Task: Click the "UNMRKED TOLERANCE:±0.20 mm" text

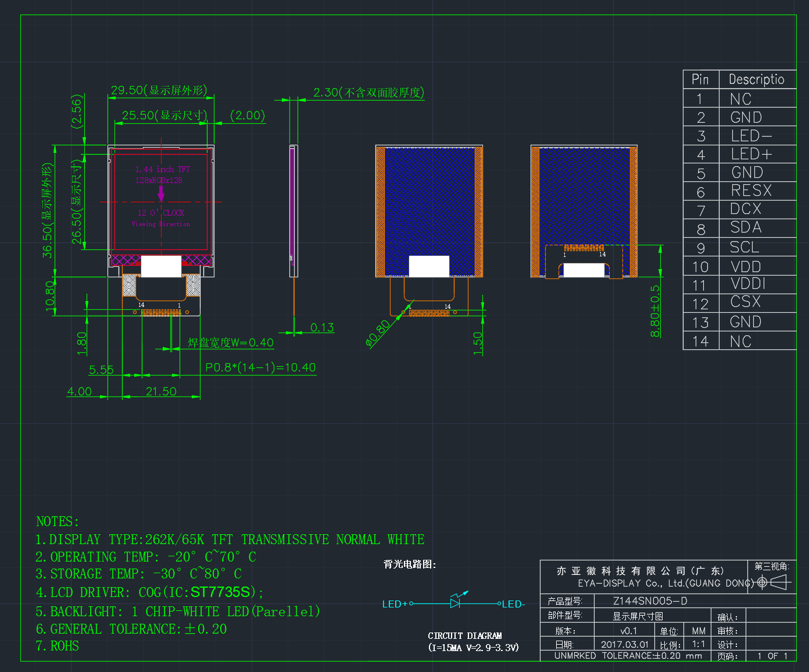Action: (x=628, y=656)
